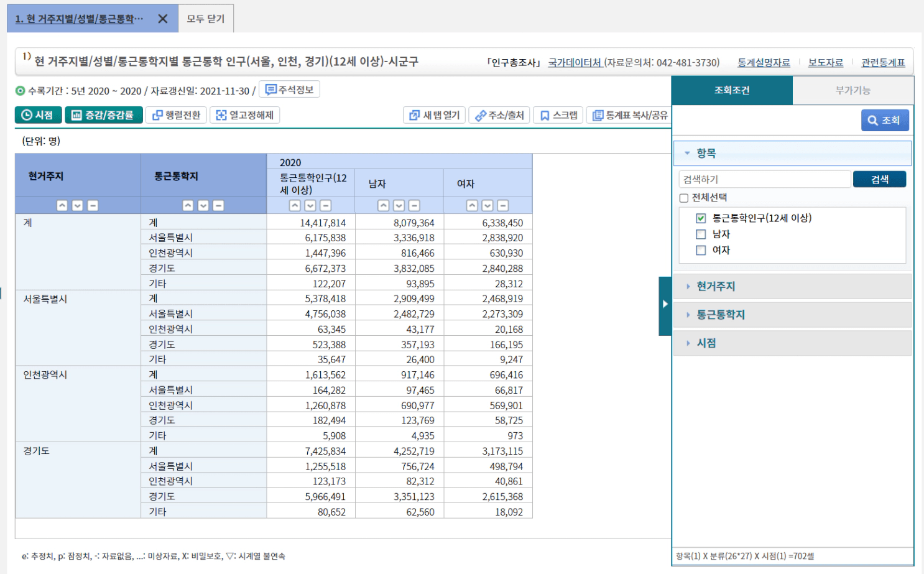Viewport: 924px width, 574px height.
Task: Check the 남자 item checkbox
Action: 701,234
